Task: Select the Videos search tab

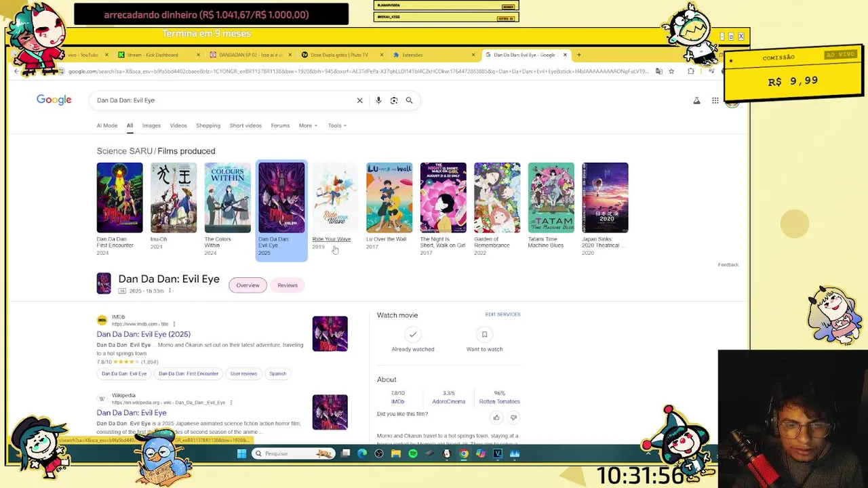Action: [178, 125]
